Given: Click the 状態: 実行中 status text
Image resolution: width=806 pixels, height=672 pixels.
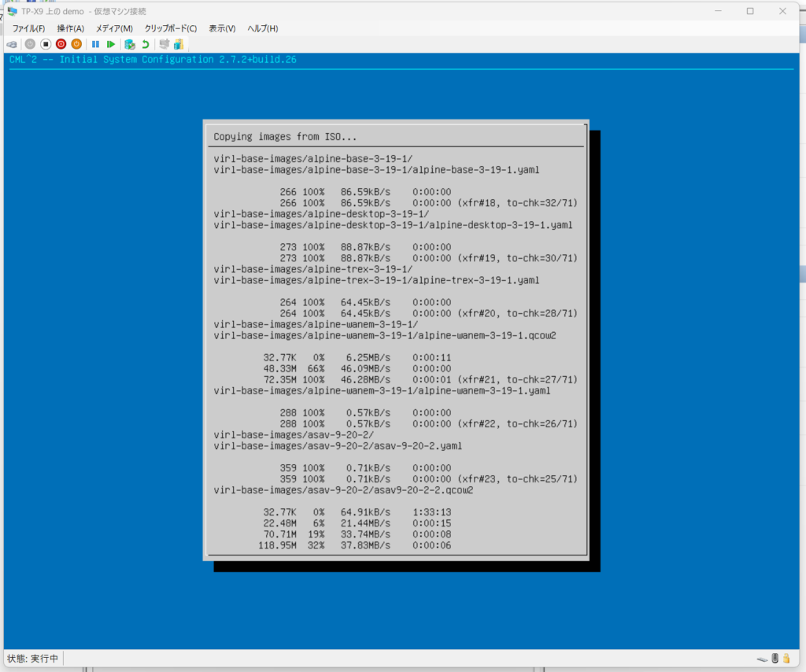Looking at the screenshot, I should click(x=32, y=659).
